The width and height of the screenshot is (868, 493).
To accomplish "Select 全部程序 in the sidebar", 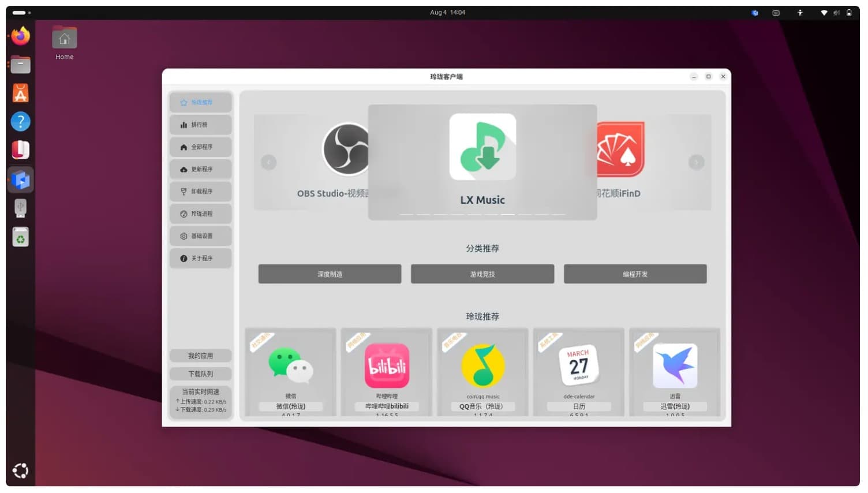I will [x=200, y=147].
